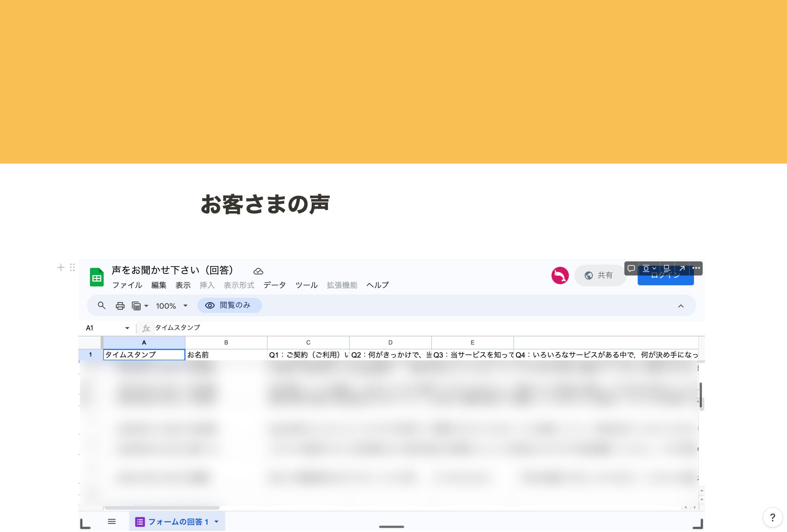Open the three-dot more options on embed

point(696,268)
